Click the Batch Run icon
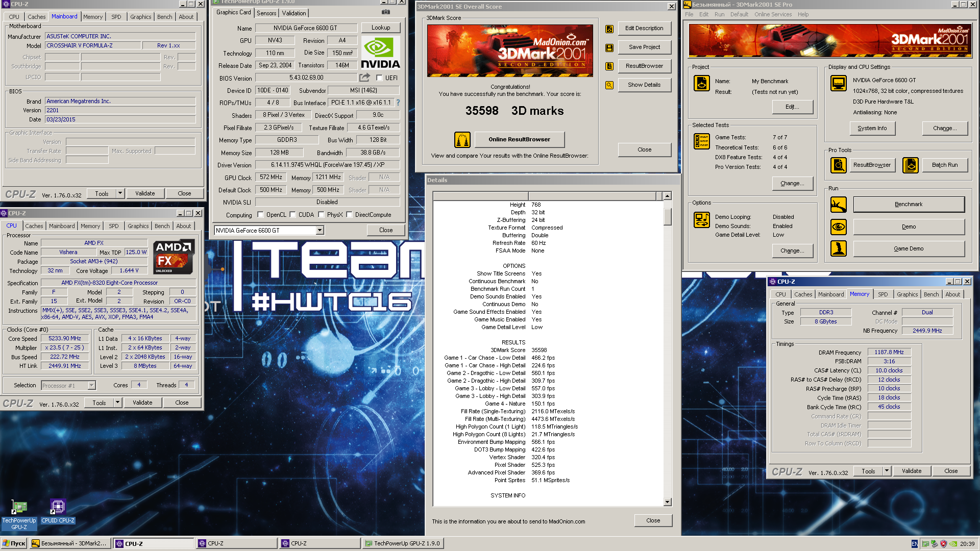Image resolution: width=980 pixels, height=551 pixels. point(911,165)
